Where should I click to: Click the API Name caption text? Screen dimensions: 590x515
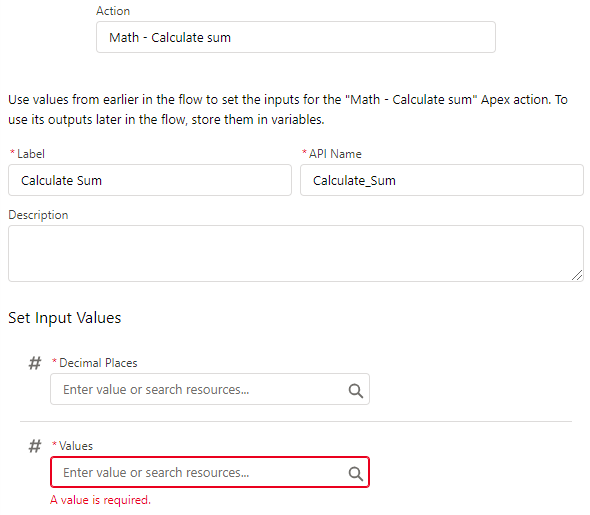point(335,154)
